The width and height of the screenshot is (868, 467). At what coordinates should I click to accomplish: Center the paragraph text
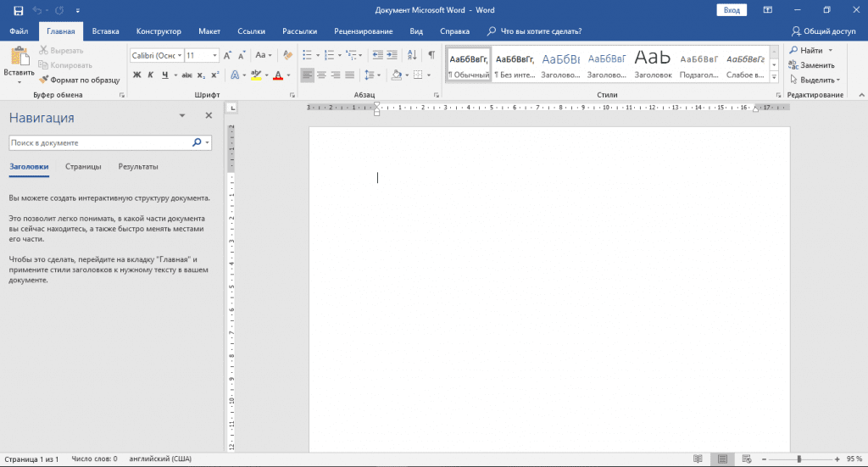click(x=321, y=75)
